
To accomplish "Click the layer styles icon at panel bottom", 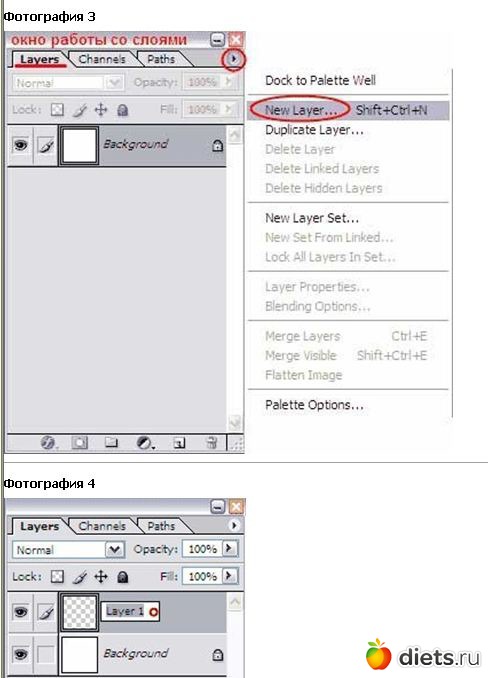I will point(48,442).
